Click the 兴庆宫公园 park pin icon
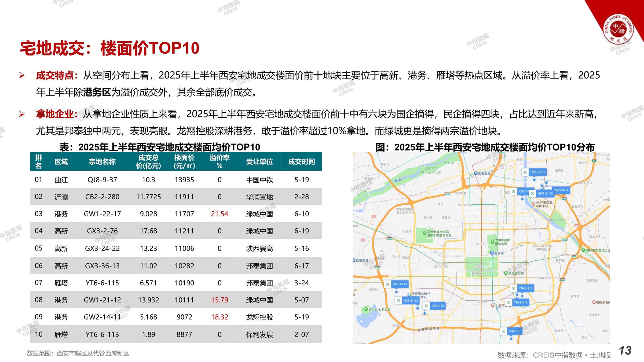Viewport: 644px width, 362px height. [506, 273]
